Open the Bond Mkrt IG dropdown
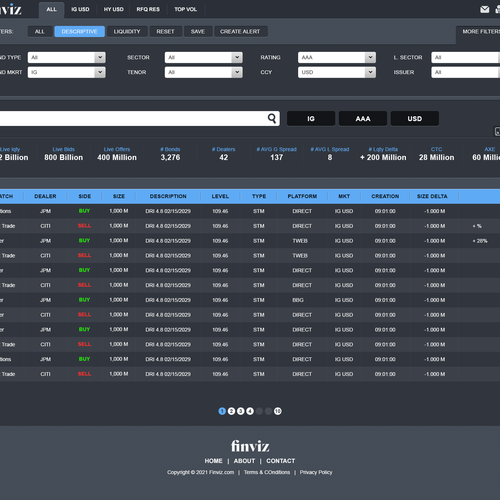 (67, 72)
